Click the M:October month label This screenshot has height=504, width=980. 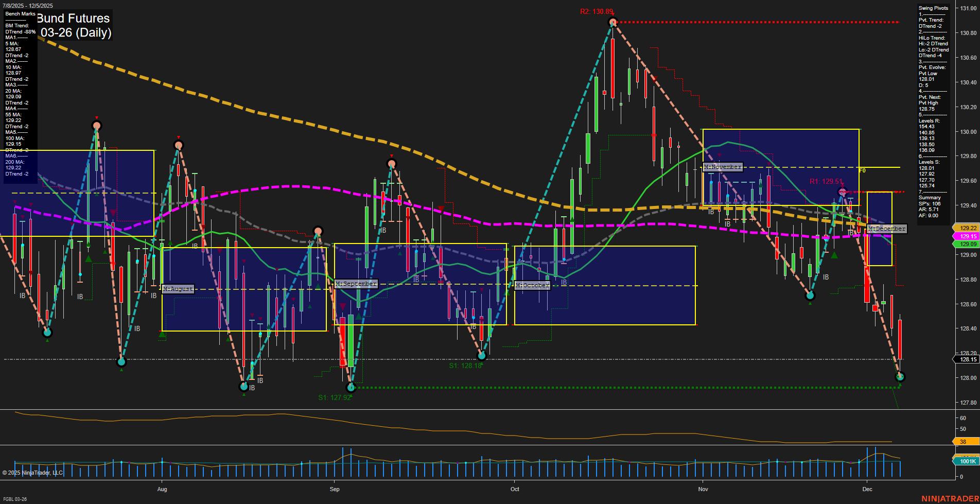pyautogui.click(x=532, y=285)
